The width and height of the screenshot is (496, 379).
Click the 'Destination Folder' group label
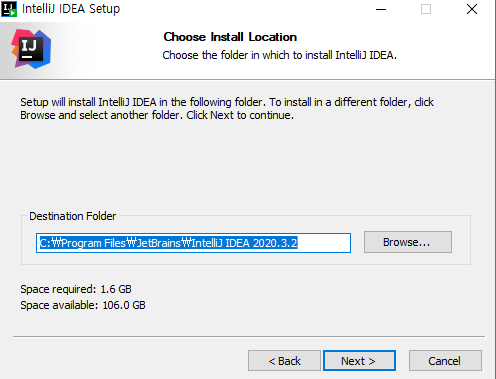click(x=73, y=216)
